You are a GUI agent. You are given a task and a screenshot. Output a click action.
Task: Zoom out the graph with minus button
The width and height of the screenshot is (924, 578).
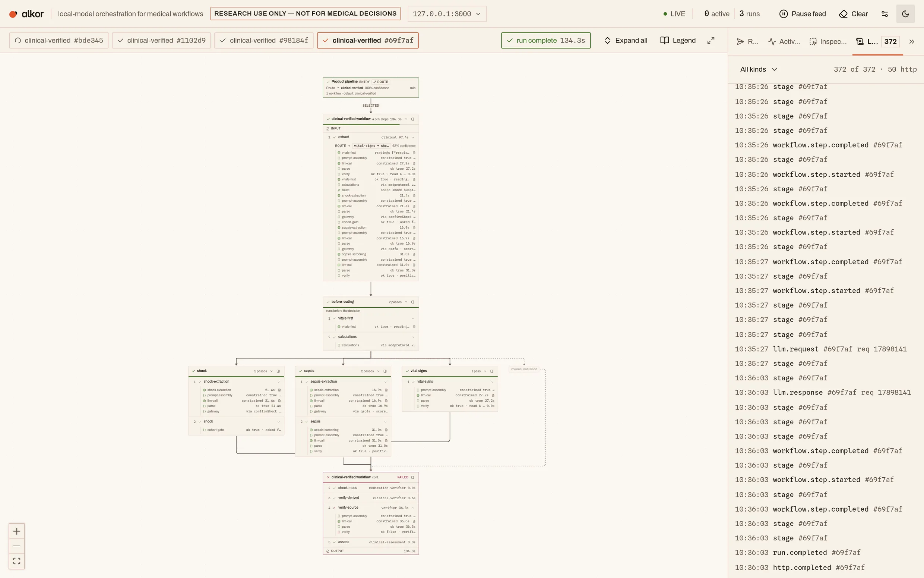[x=17, y=546]
